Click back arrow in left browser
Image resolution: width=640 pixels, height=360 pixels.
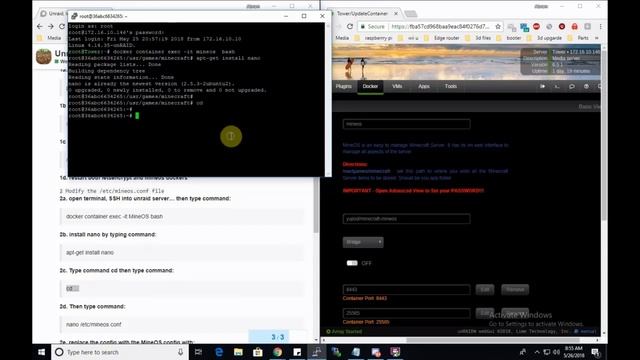click(x=40, y=26)
